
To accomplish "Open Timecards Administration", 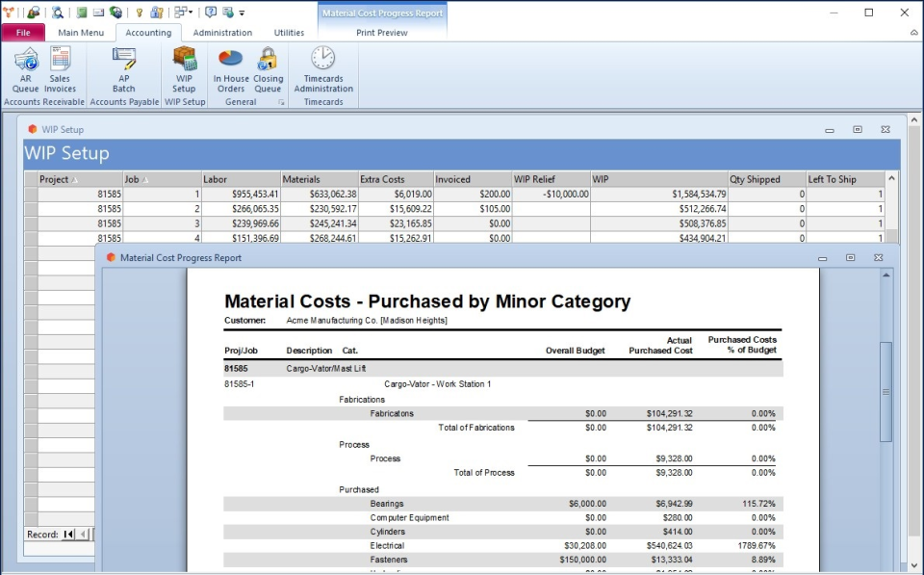I will [323, 69].
